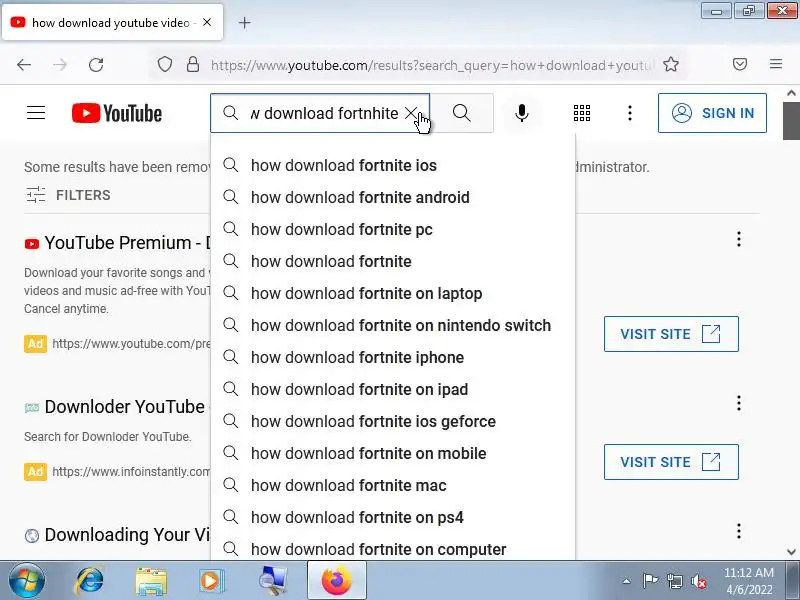The image size is (800, 600).
Task: Open the YouTube Premium ad title
Action: pyautogui.click(x=127, y=243)
